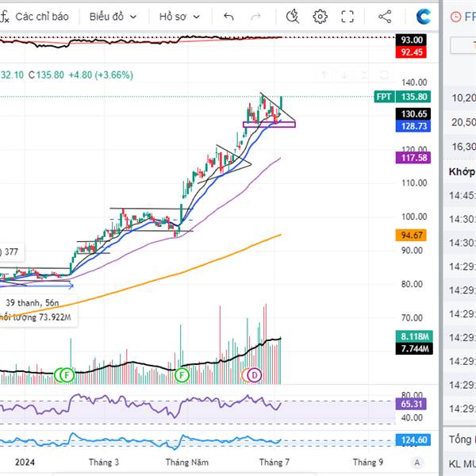Click the first green F event marker
This screenshot has width=476, height=476.
click(x=67, y=375)
